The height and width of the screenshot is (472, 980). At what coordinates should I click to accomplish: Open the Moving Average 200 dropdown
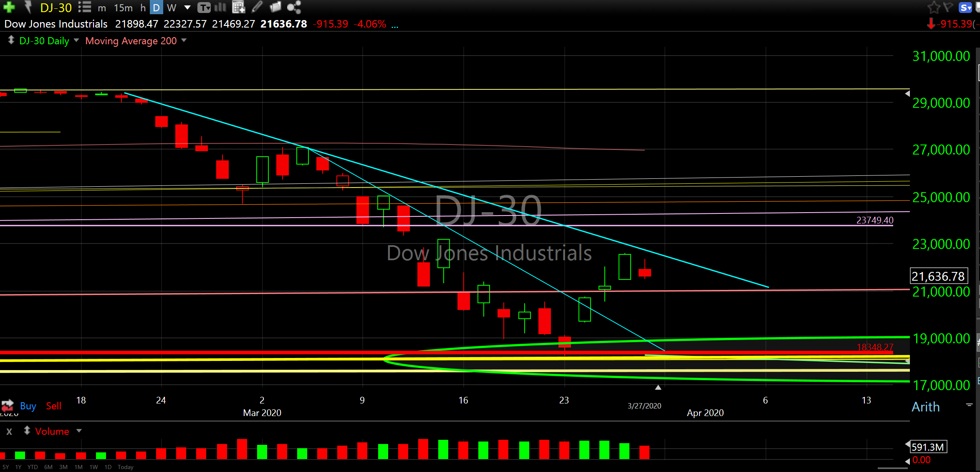point(184,41)
